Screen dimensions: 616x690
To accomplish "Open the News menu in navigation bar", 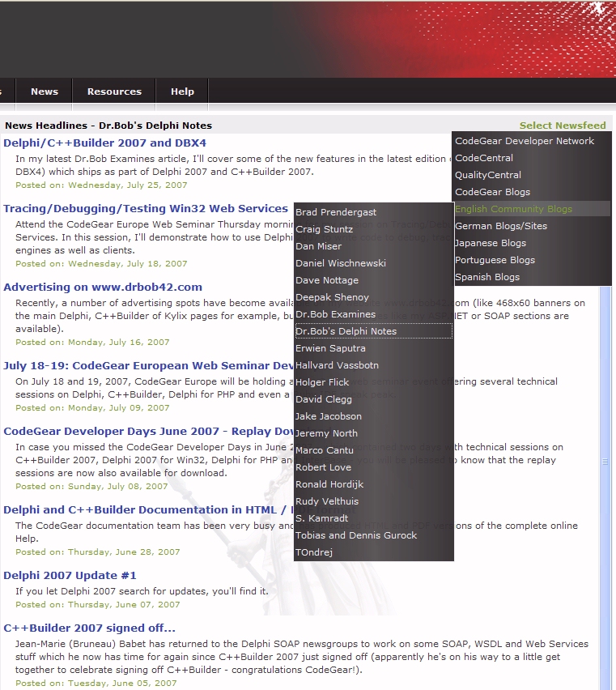I will coord(44,92).
